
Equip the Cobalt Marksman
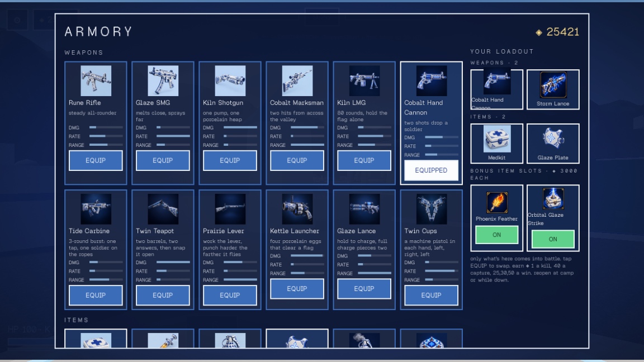(x=297, y=160)
